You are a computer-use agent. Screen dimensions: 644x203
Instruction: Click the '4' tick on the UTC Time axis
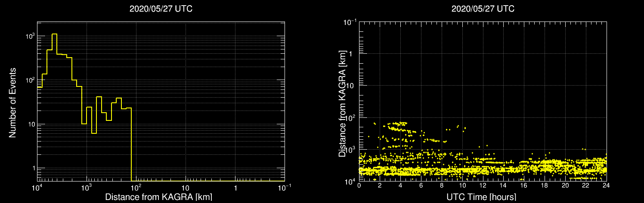[x=400, y=186]
